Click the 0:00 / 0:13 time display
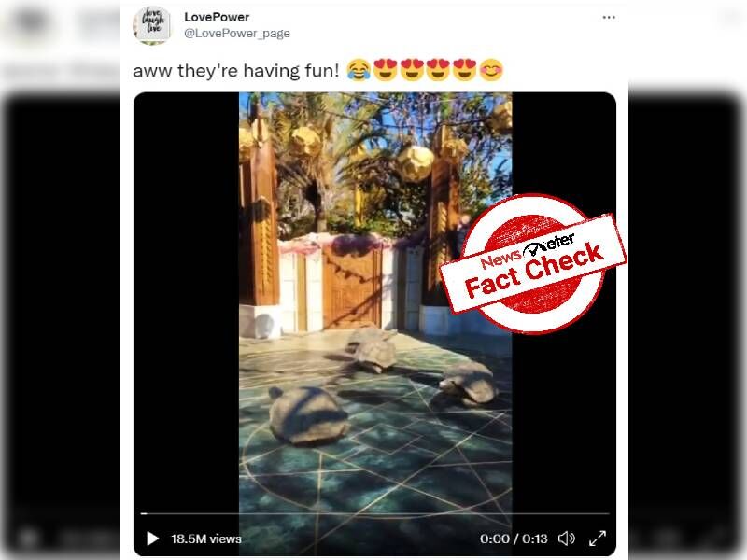The width and height of the screenshot is (747, 560). (514, 539)
